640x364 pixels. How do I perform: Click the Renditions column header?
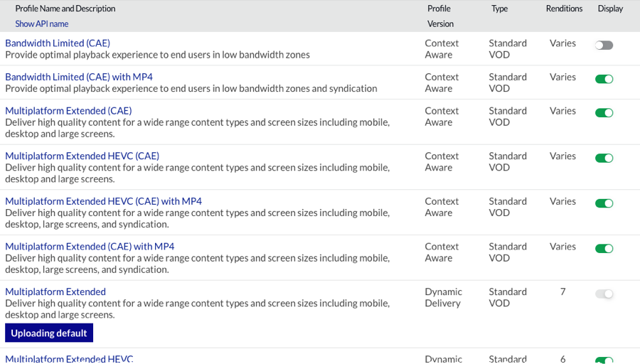[x=564, y=9]
